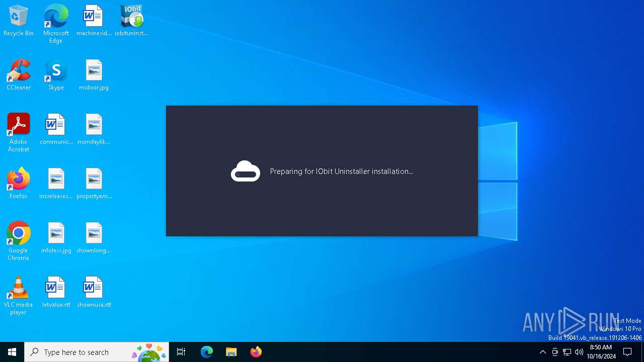Click the Meet Now tray icon
The image size is (644, 362).
pos(555,352)
